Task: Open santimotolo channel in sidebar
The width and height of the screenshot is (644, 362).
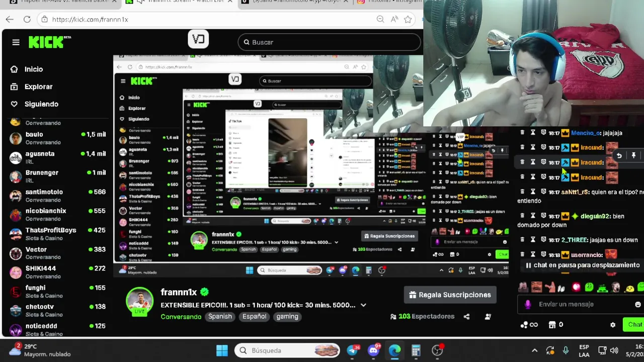Action: [58, 196]
